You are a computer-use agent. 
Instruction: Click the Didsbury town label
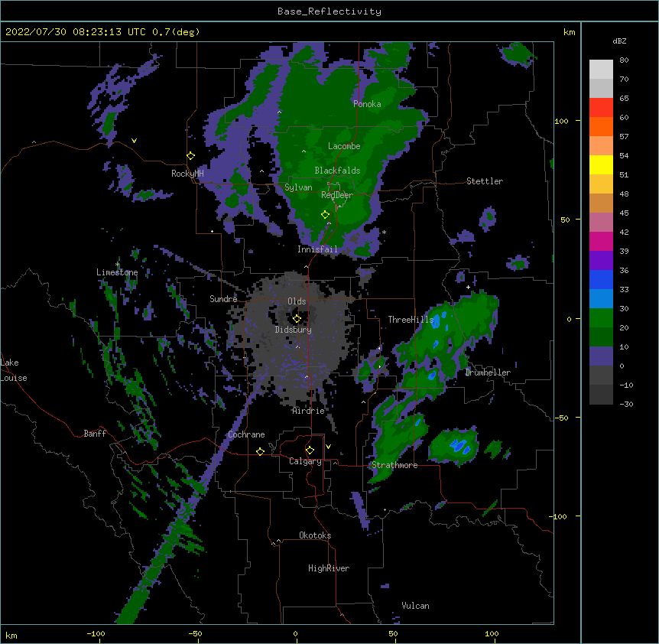[294, 330]
